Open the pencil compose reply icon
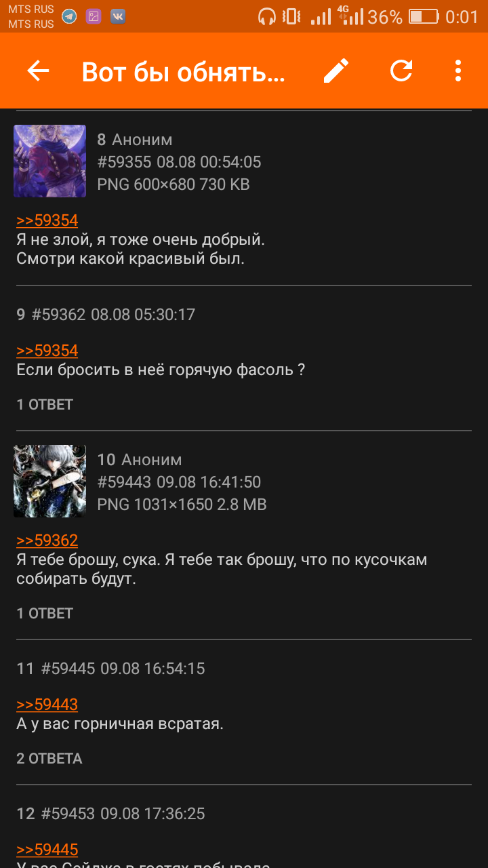Screen dimensions: 488x868 (336, 71)
